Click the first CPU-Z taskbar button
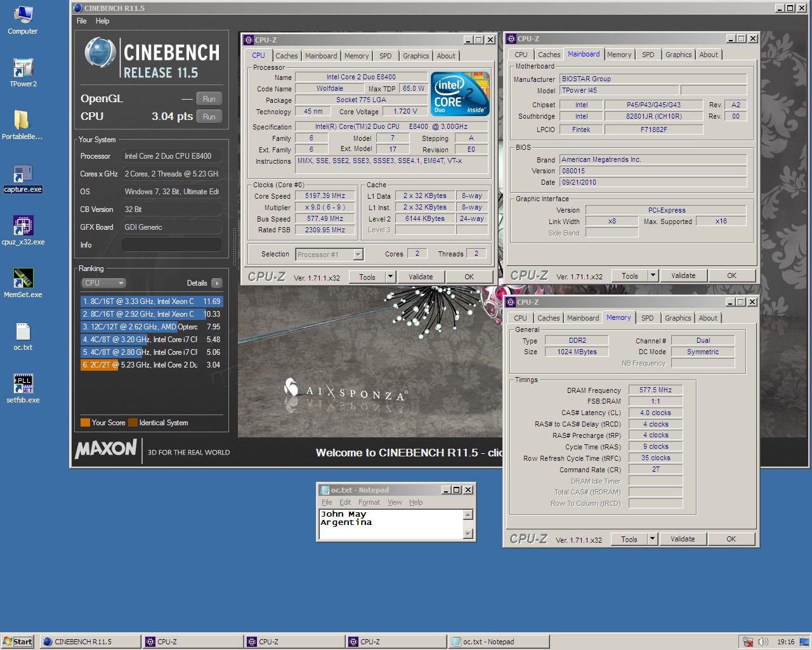The image size is (812, 650). 192,642
